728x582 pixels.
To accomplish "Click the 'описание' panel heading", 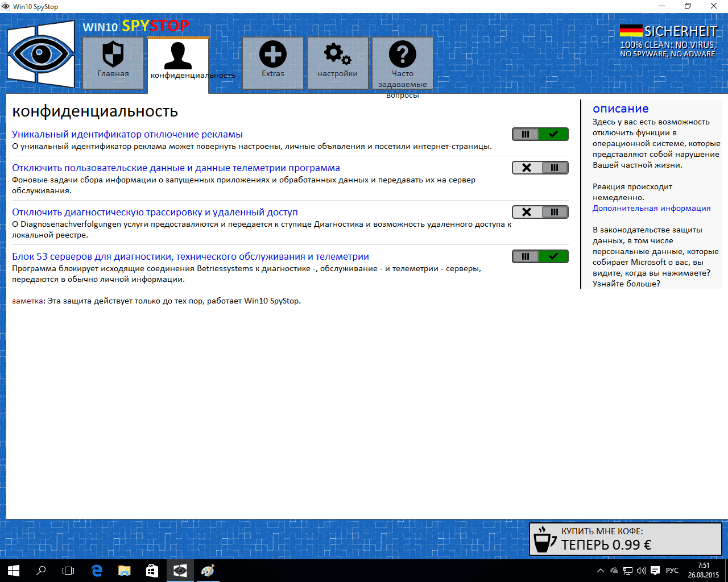I will coord(621,109).
